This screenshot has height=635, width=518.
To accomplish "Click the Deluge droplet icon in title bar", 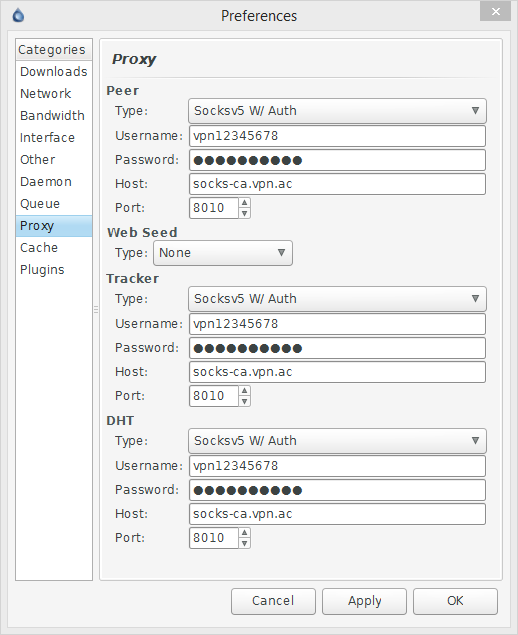I will click(x=18, y=15).
